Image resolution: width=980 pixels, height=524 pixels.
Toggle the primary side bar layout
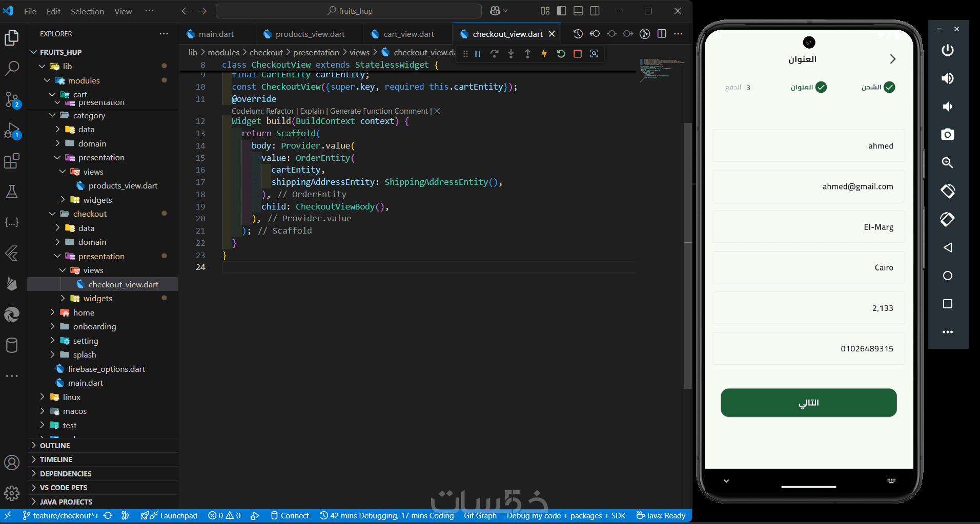pos(562,11)
